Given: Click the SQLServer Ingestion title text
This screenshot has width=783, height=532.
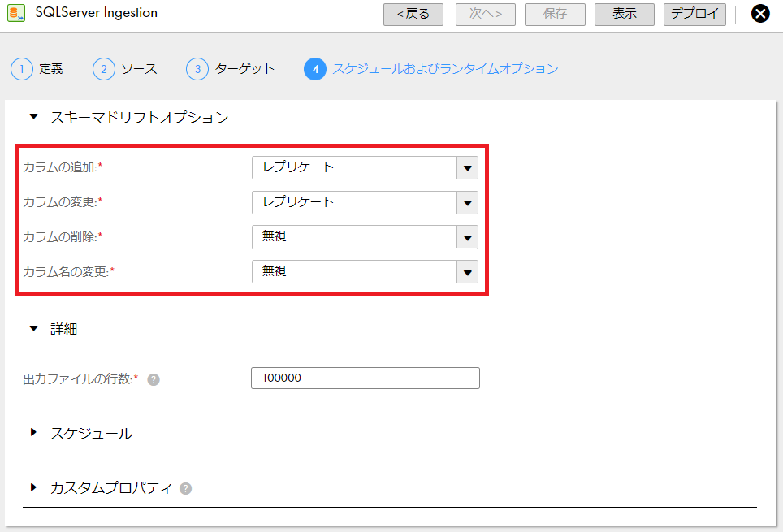Looking at the screenshot, I should coord(97,13).
